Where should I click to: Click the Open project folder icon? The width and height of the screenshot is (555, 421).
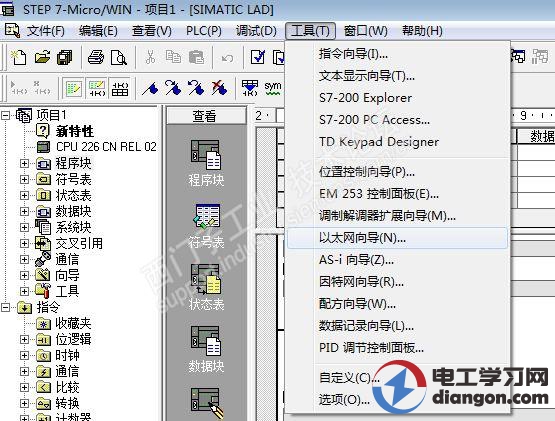click(x=42, y=57)
